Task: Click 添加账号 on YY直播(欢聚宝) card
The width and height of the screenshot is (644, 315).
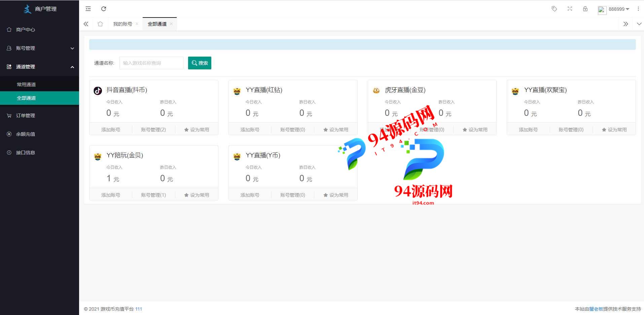Action: click(528, 130)
